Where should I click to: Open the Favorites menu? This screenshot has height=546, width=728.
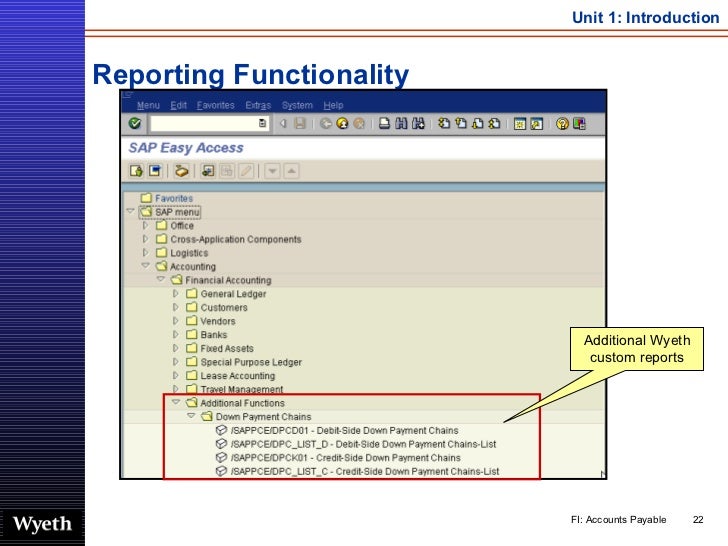pyautogui.click(x=215, y=105)
